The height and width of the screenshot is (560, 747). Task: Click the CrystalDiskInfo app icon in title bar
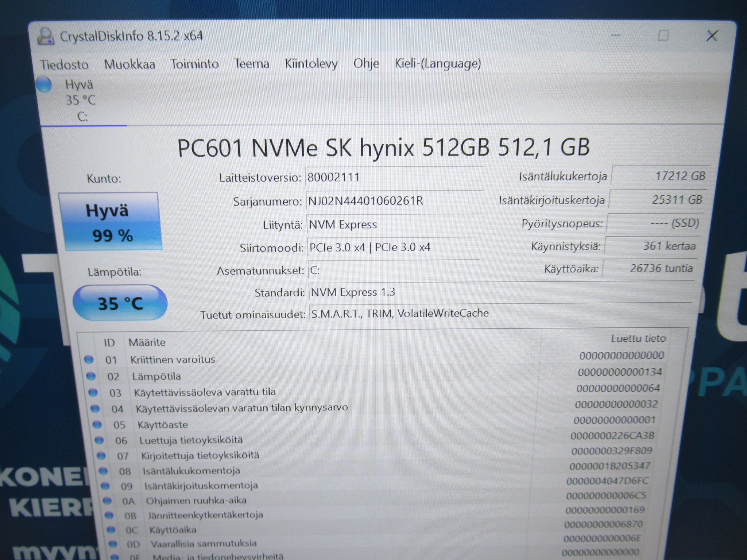[46, 36]
